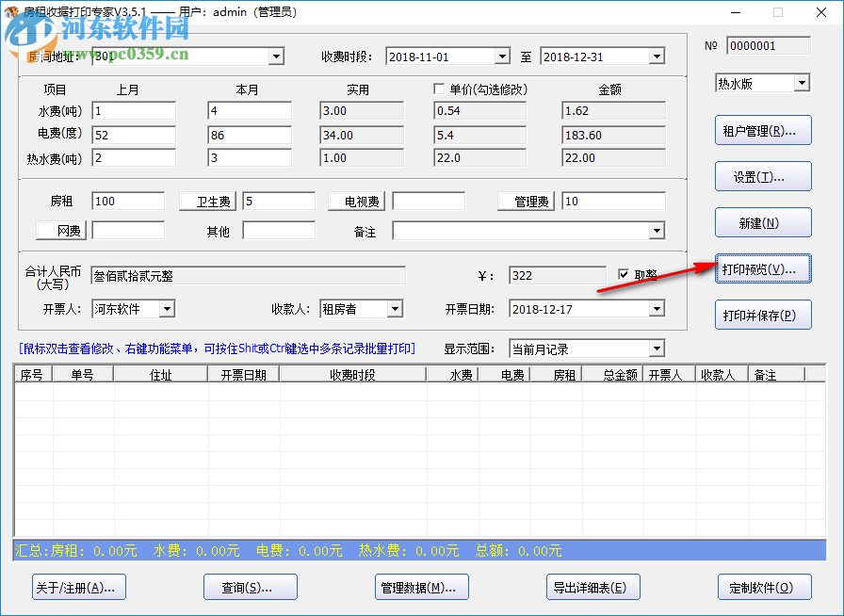Open the 设置(T) settings dialog
The height and width of the screenshot is (616, 844).
coord(762,176)
